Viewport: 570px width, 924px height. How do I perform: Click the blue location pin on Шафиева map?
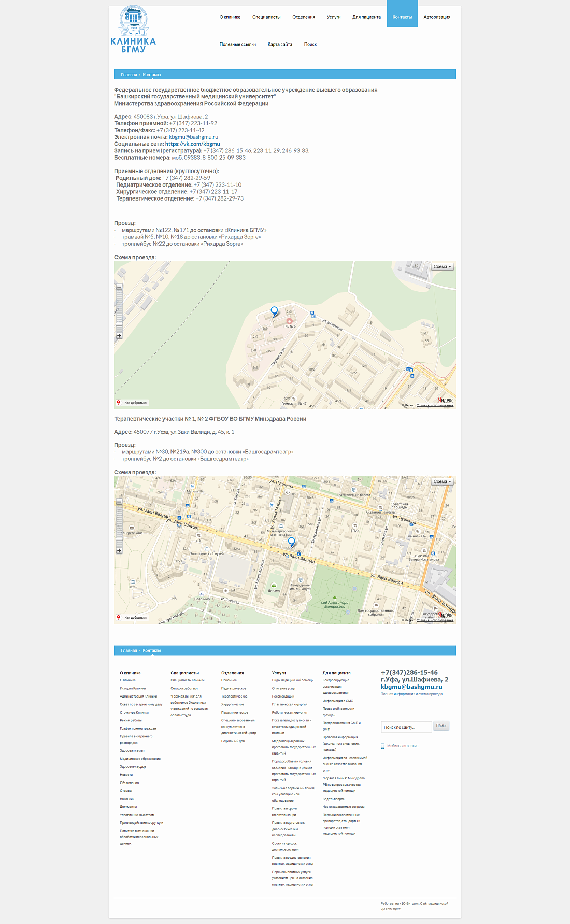coord(275,311)
